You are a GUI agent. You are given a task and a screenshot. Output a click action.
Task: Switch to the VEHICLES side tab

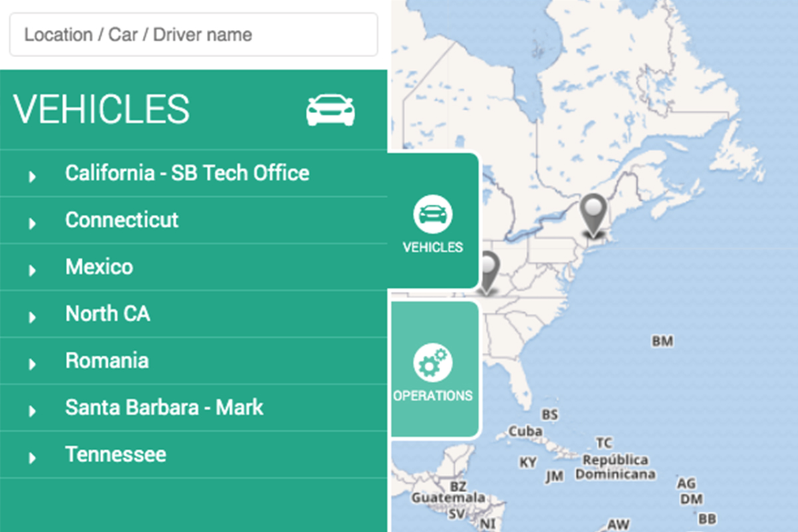(433, 221)
